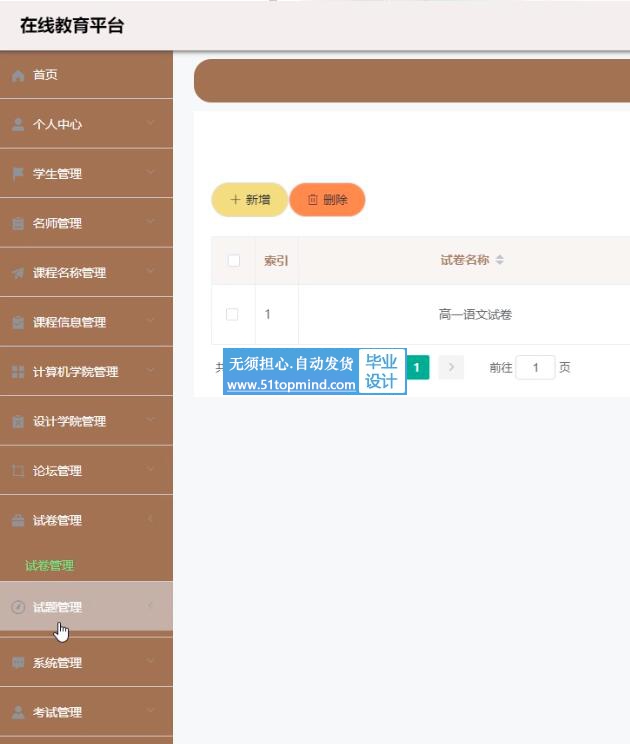The height and width of the screenshot is (744, 630).
Task: Click the grid icon beside 计算机学院管理
Action: (x=18, y=372)
